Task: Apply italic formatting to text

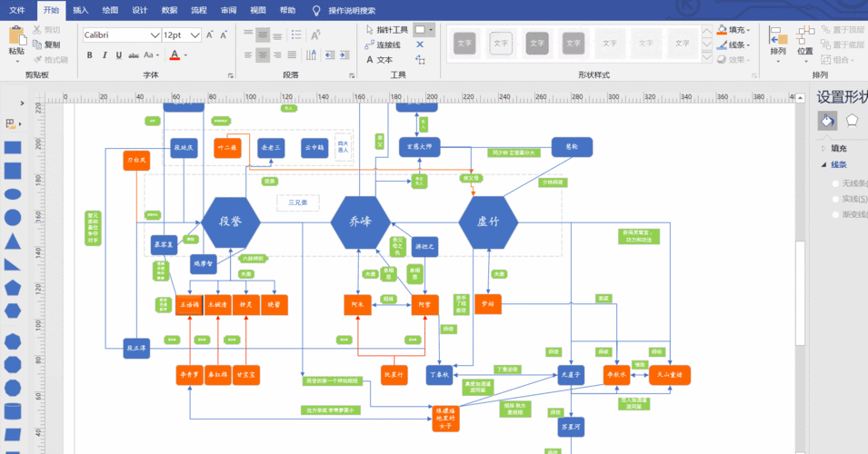Action: click(x=106, y=55)
